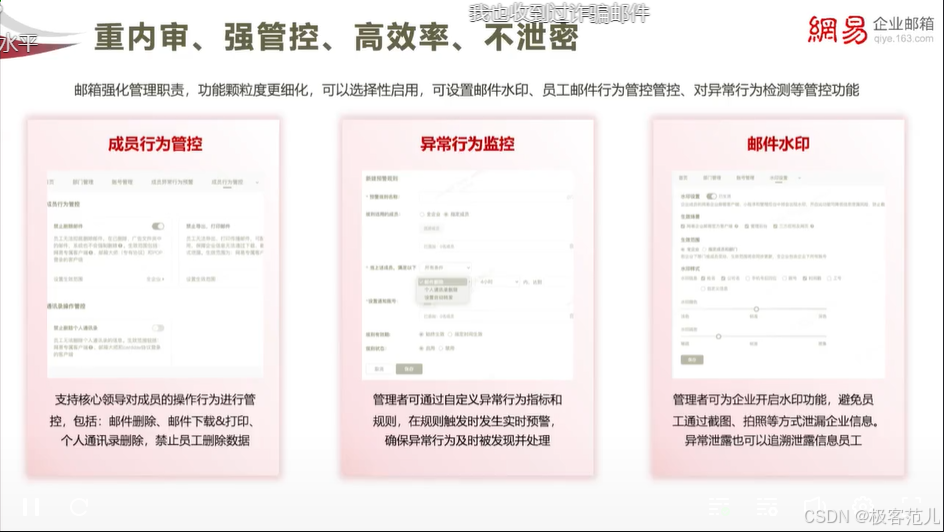The image size is (944, 532).
Task: Click the cancel button in 异常行为监控 form
Action: click(379, 369)
